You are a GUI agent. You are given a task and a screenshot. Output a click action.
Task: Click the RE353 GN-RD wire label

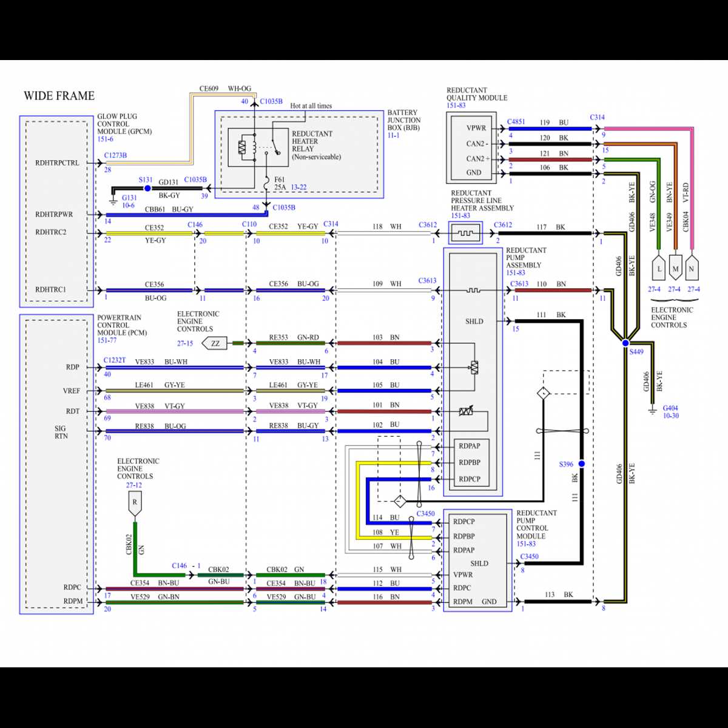click(294, 337)
